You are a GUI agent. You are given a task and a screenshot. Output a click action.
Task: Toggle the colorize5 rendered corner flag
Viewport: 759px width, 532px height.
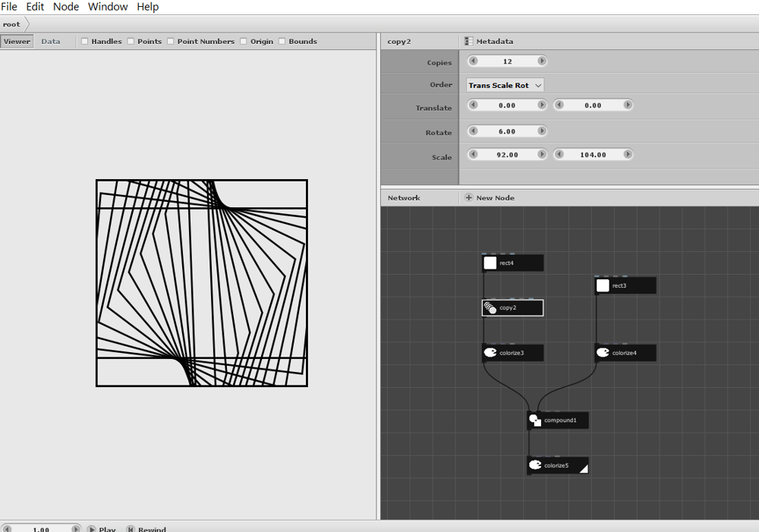pyautogui.click(x=584, y=468)
